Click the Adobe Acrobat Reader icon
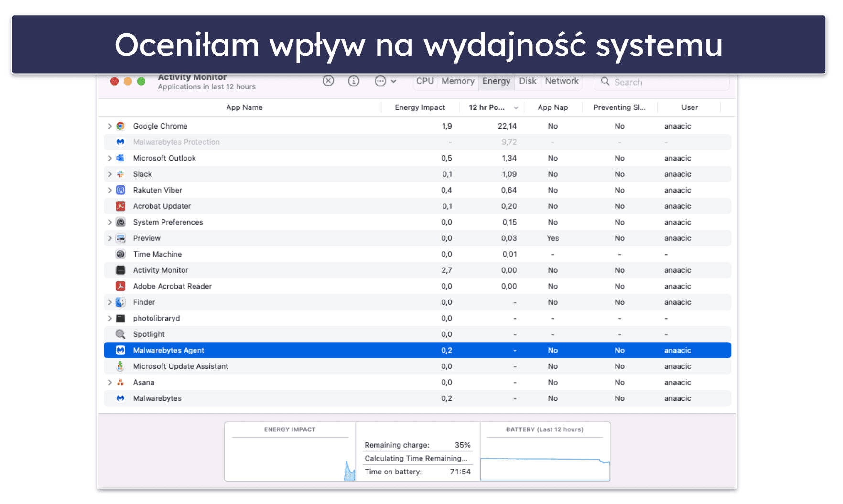Image resolution: width=843 pixels, height=504 pixels. click(120, 286)
